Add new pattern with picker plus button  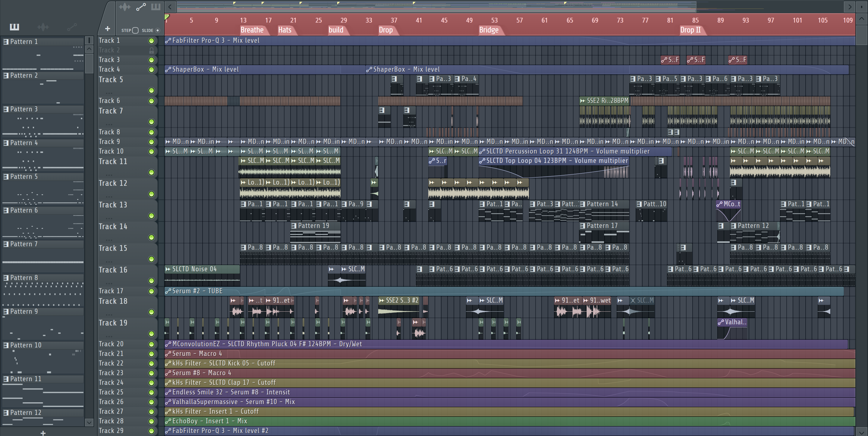pyautogui.click(x=43, y=433)
